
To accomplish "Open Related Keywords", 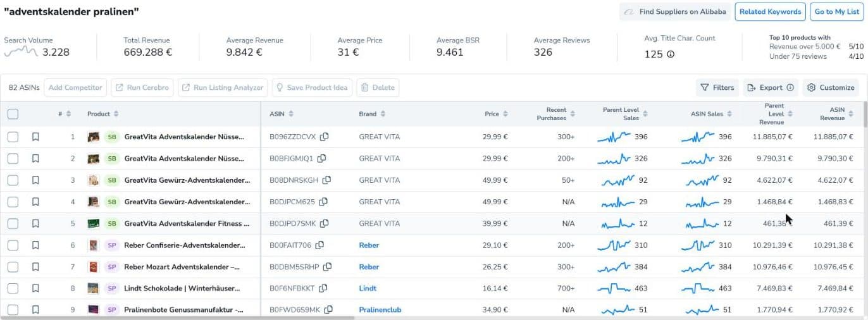I will pyautogui.click(x=770, y=11).
